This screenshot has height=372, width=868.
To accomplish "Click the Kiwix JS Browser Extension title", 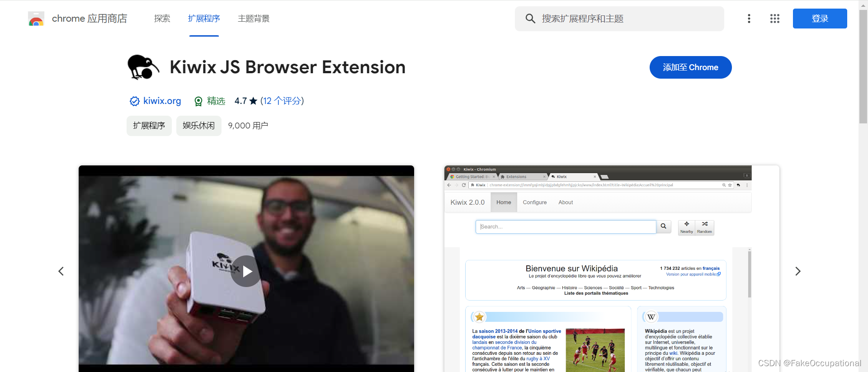I will pyautogui.click(x=288, y=67).
